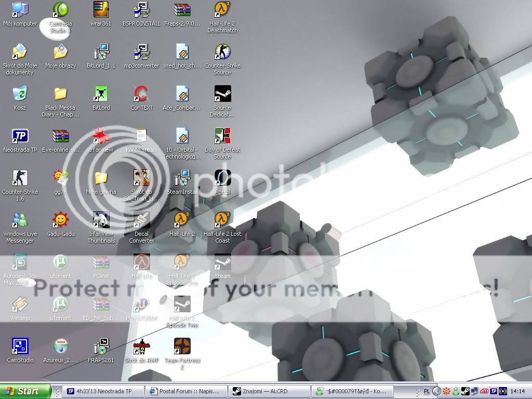Click the Camtasia Studio 3 shortcut
Image resolution: width=532 pixels, height=399 pixels.
[60, 10]
